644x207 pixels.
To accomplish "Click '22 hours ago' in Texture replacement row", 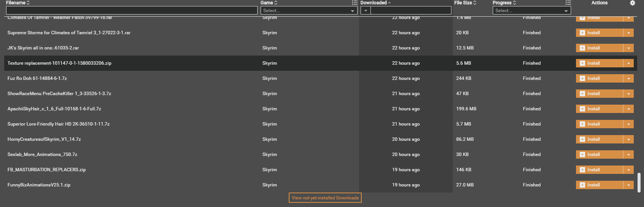I will click(406, 63).
